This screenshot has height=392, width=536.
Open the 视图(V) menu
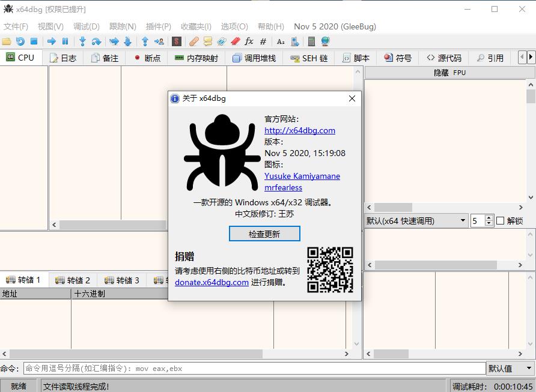pyautogui.click(x=50, y=26)
